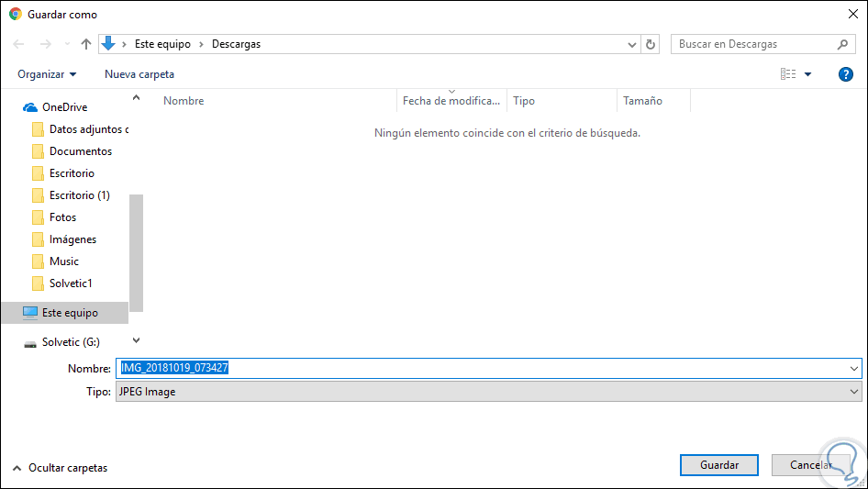Click the OneDrive cloud icon
The image size is (868, 489).
(x=30, y=107)
